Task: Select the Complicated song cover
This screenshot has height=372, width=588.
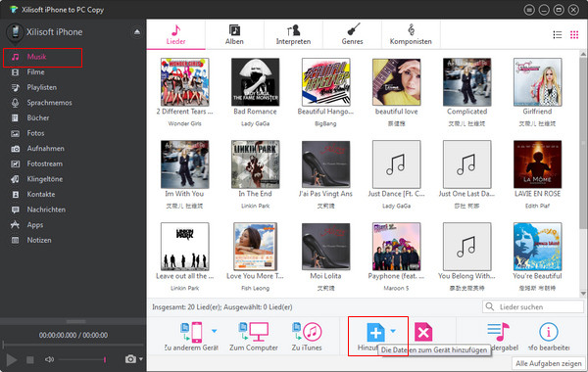Action: pyautogui.click(x=466, y=82)
